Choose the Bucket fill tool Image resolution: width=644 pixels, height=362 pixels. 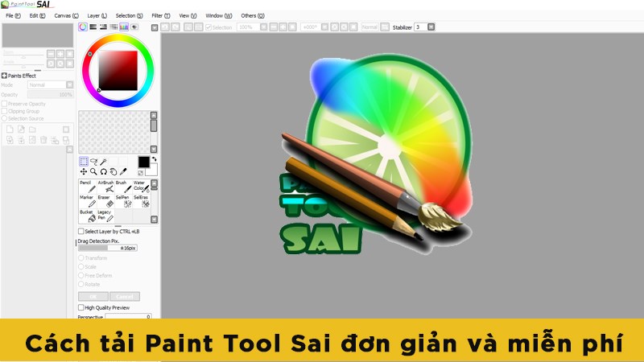(88, 216)
